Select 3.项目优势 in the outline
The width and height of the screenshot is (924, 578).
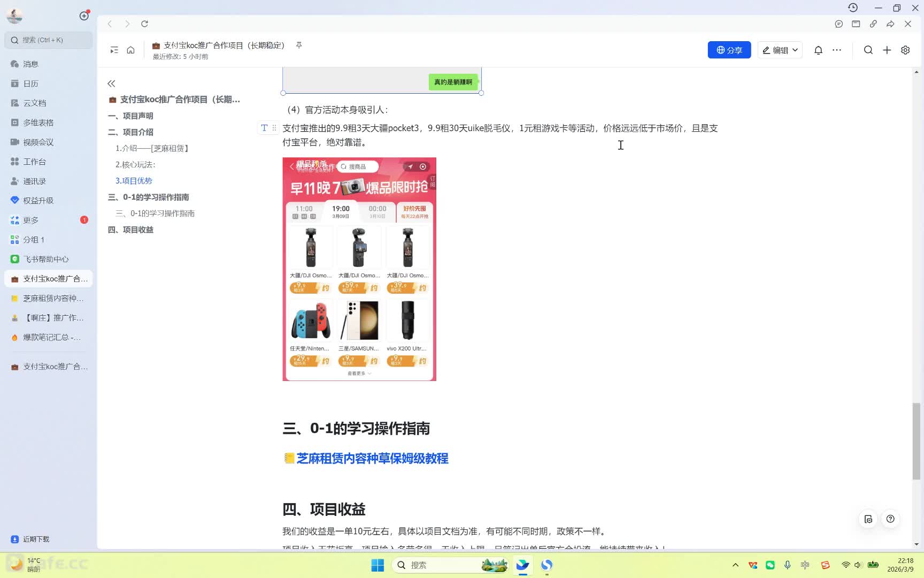pos(134,181)
